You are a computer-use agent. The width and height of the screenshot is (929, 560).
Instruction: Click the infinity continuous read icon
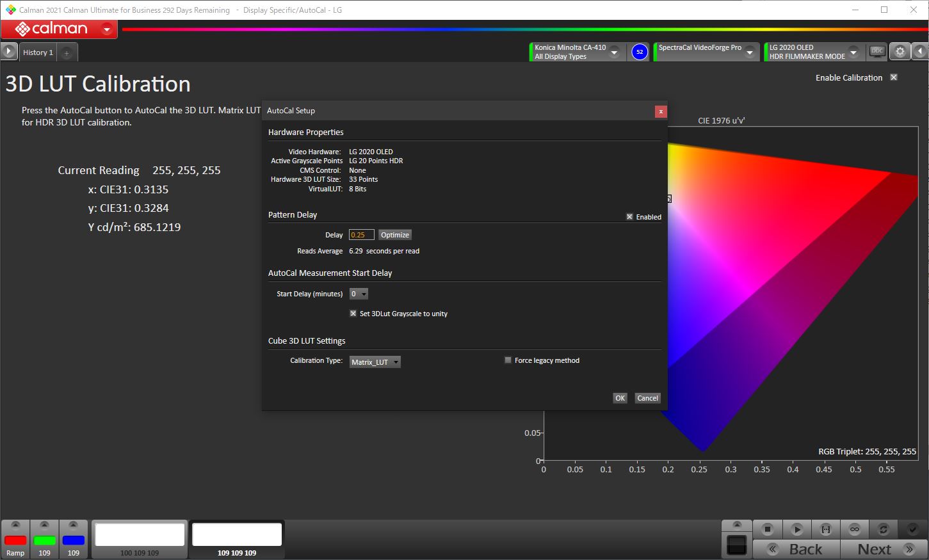click(854, 529)
